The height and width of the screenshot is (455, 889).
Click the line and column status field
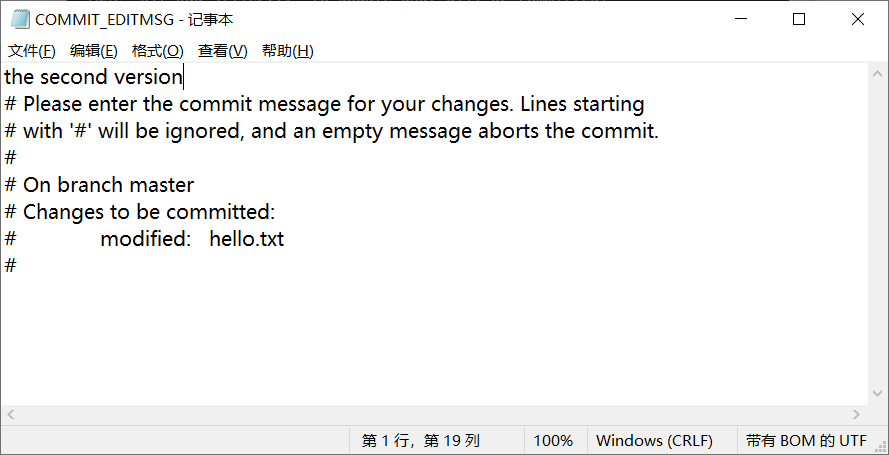coord(421,440)
